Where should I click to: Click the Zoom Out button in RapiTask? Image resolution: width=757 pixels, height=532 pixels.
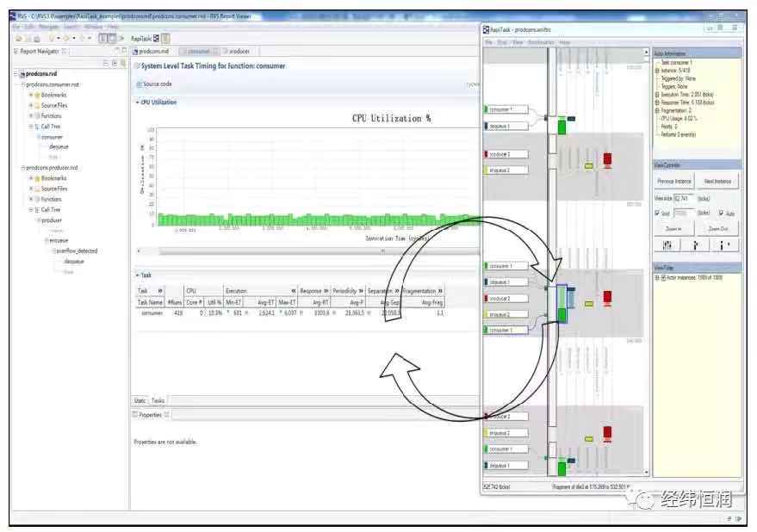tap(718, 228)
